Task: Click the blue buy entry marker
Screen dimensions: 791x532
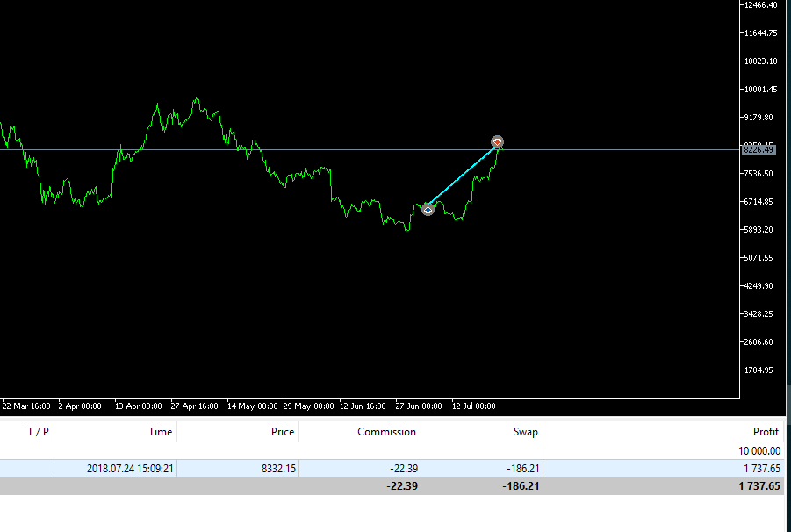Action: point(428,209)
